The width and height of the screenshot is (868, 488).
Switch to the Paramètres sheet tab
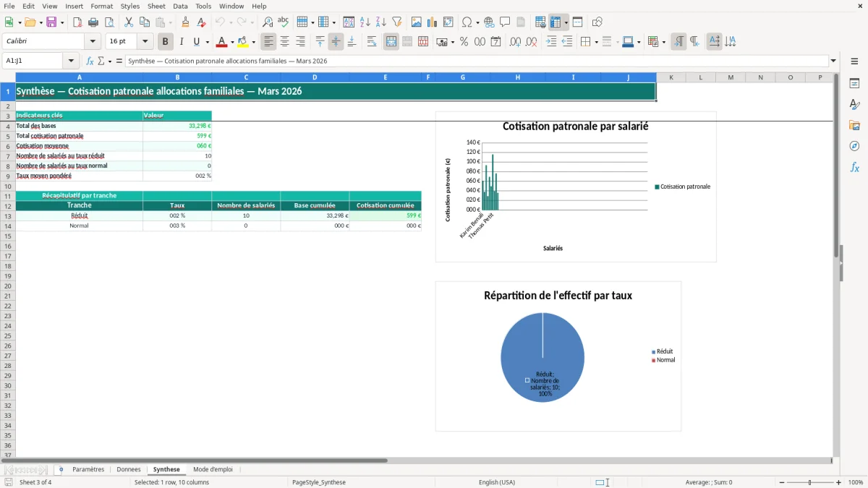pyautogui.click(x=88, y=470)
